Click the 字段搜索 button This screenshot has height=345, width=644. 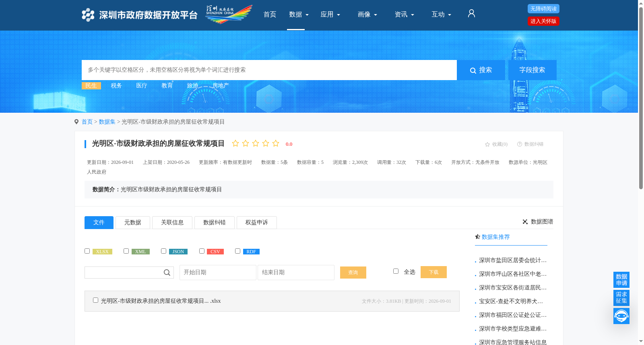[x=532, y=70]
